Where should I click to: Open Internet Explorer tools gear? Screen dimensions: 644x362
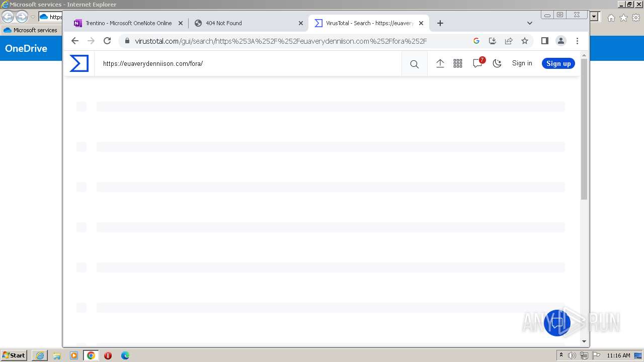635,18
